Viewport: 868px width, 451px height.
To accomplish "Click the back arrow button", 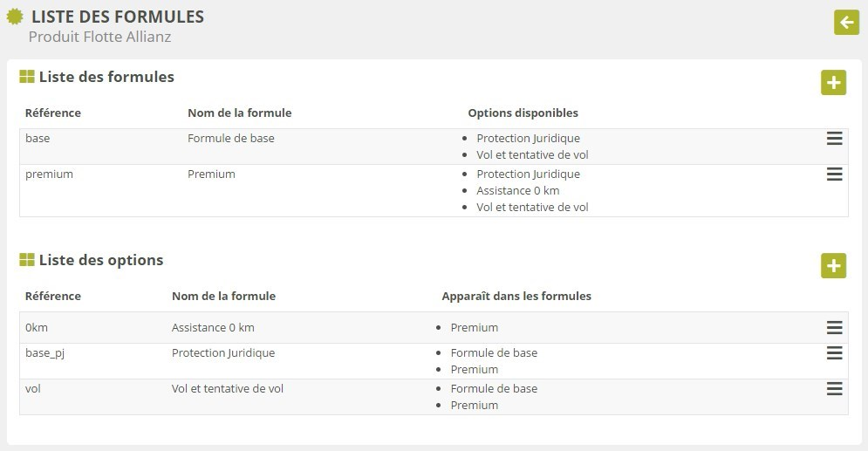I will click(846, 22).
